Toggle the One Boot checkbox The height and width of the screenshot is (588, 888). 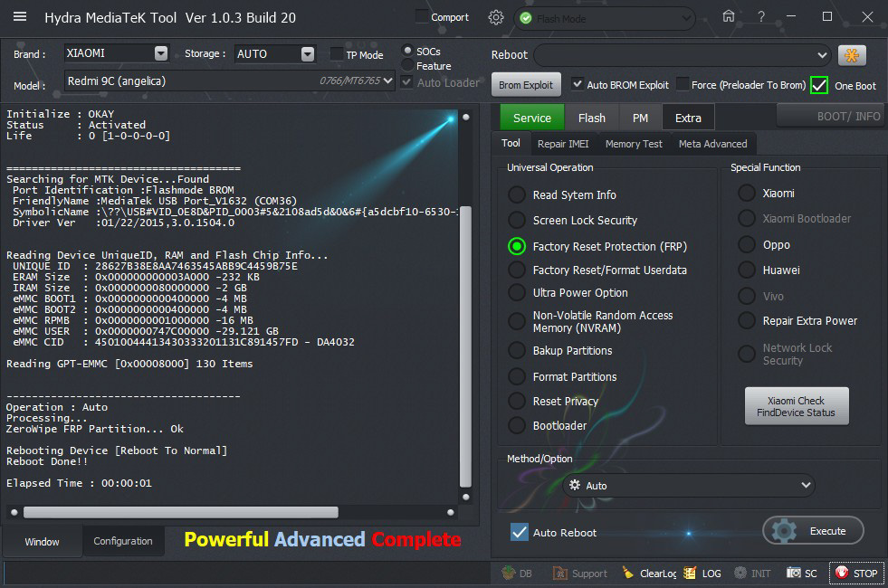819,85
